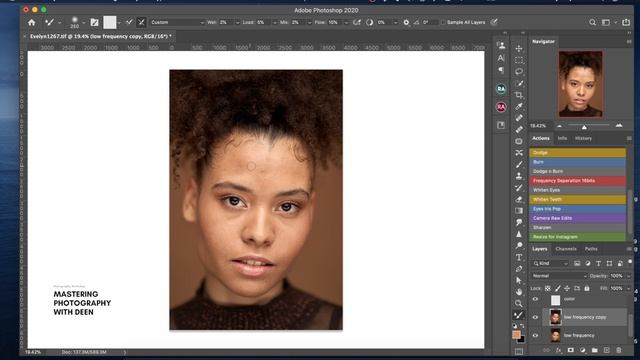Select the Actions tab
The height and width of the screenshot is (360, 640).
click(541, 138)
